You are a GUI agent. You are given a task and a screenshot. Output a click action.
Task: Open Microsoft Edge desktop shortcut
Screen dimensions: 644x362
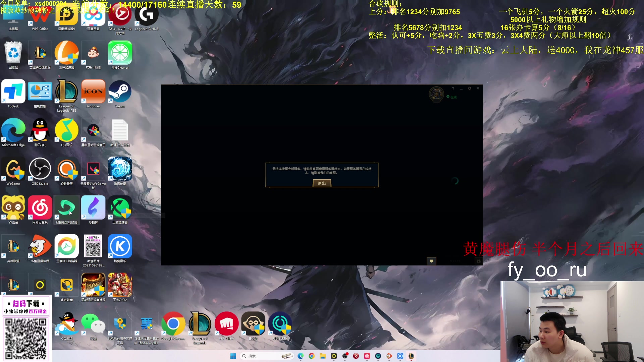tap(13, 132)
